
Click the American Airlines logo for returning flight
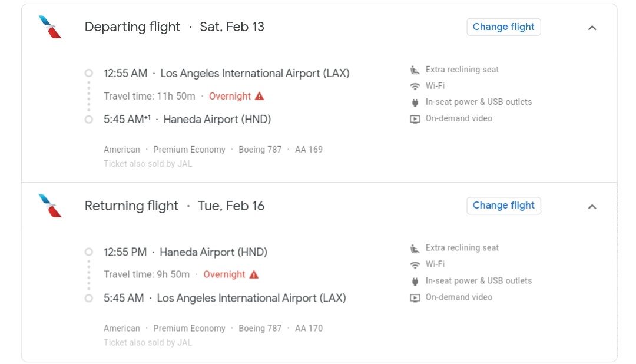[50, 206]
